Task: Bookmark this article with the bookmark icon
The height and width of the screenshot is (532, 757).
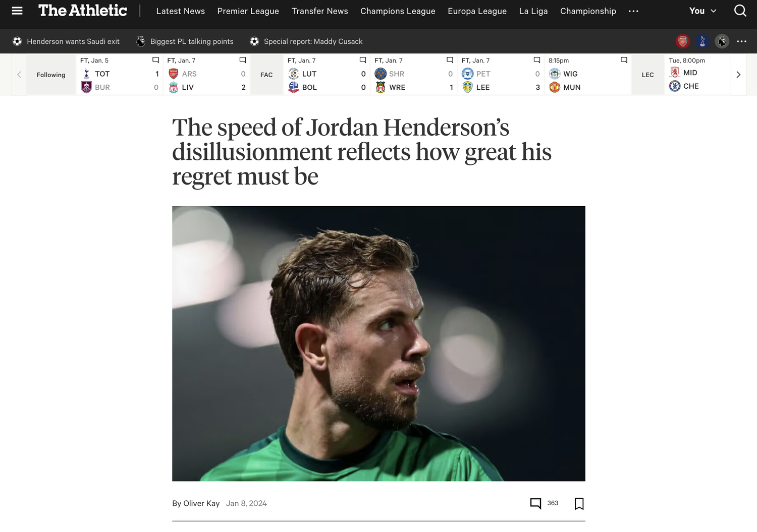Action: pyautogui.click(x=579, y=504)
